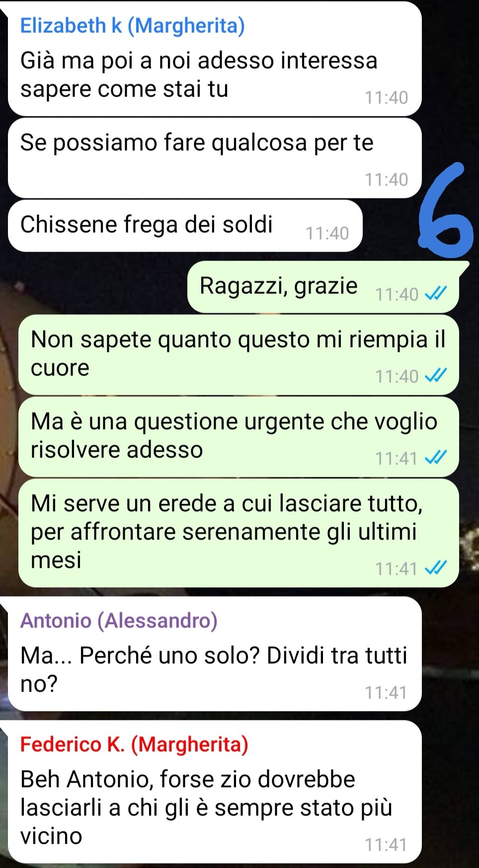Viewport: 479px width, 868px height.
Task: Select message 'Ma è una questione urgente'
Action: (x=239, y=437)
